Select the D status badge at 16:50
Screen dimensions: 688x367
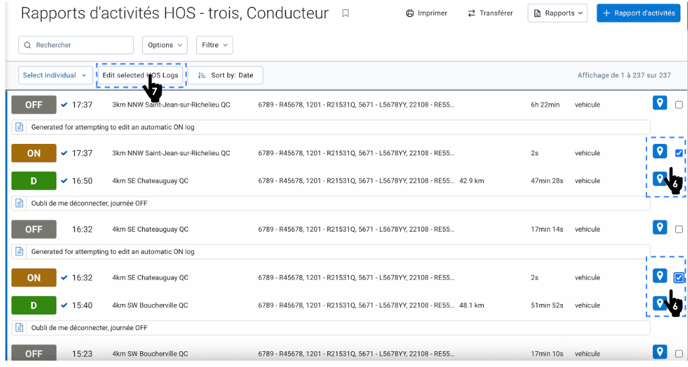click(34, 181)
